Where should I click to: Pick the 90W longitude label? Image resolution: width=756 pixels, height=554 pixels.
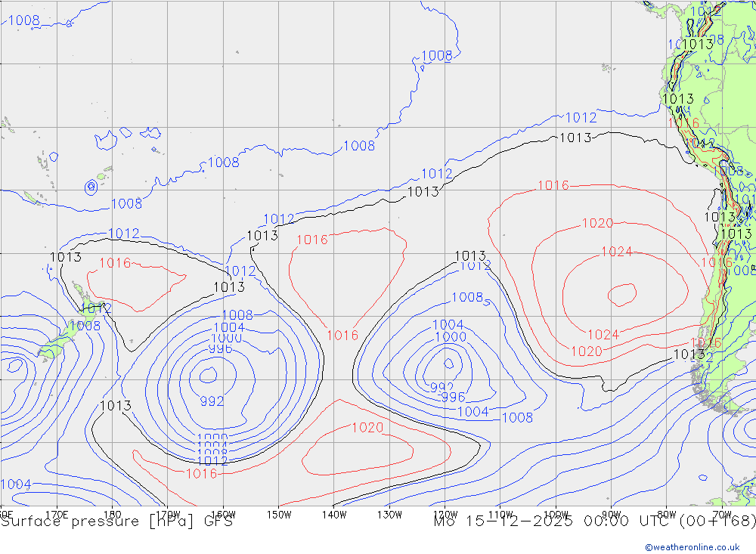click(x=612, y=515)
